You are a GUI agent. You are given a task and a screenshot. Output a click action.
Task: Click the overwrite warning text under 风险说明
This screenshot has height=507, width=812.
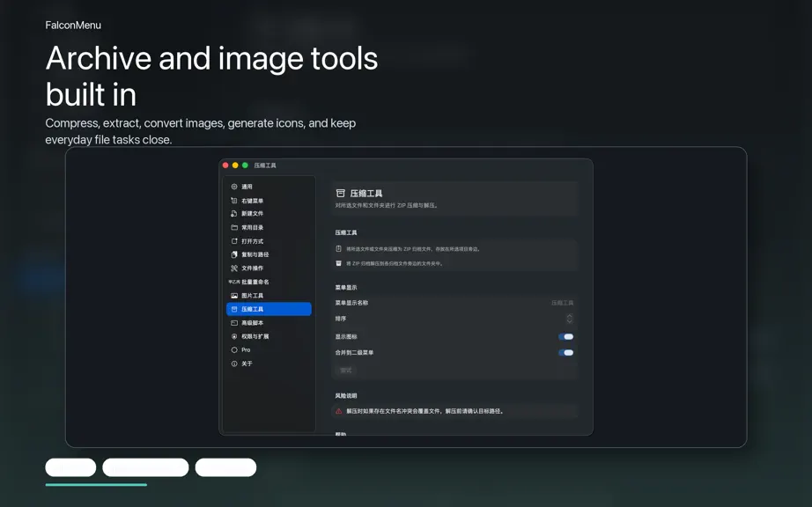[425, 411]
